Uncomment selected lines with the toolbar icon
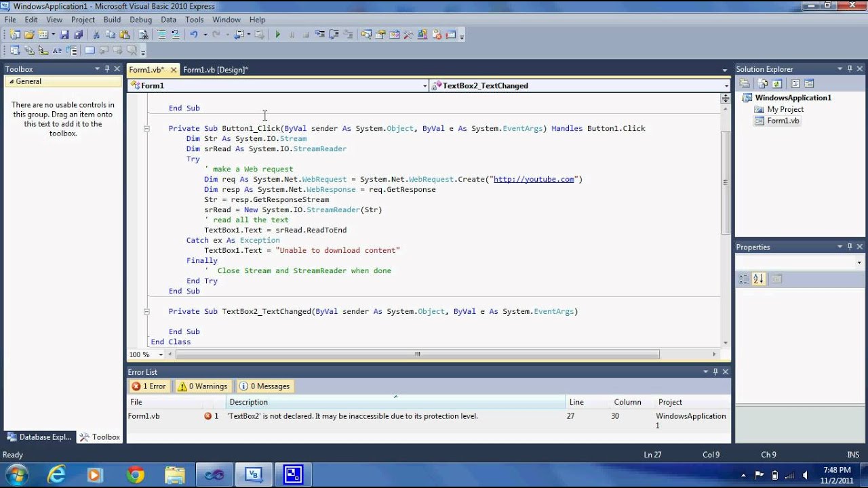The image size is (868, 488). coord(176,35)
